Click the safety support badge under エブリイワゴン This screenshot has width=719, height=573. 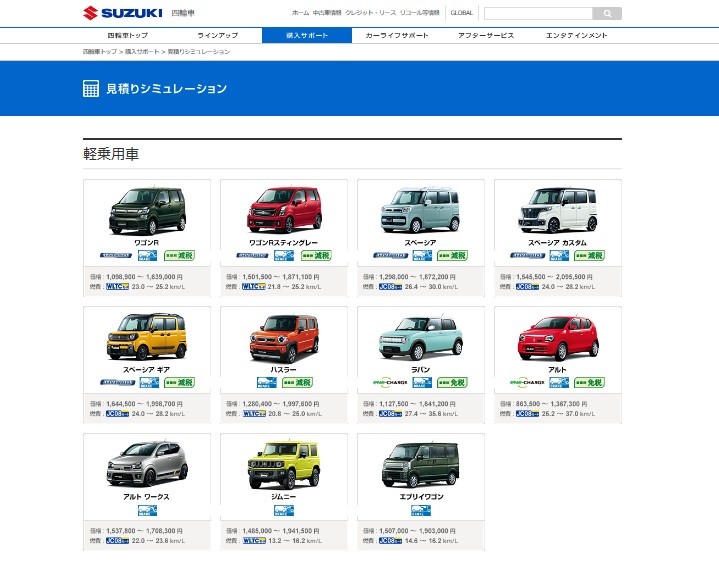point(421,510)
